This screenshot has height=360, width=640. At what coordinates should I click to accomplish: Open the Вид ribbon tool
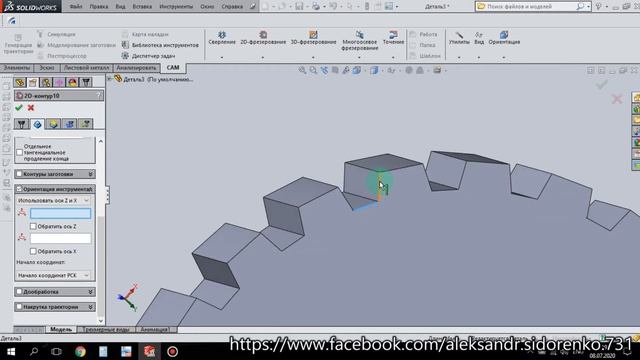point(479,38)
